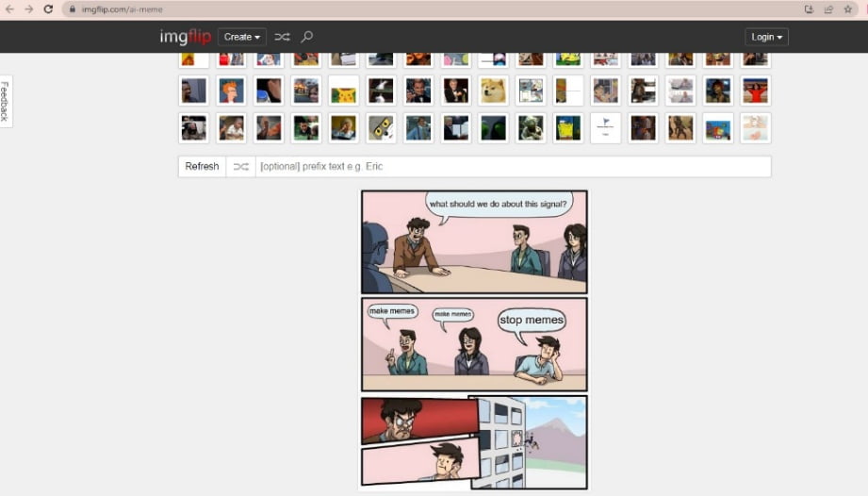Select the Futurama Fry meme template

(232, 91)
